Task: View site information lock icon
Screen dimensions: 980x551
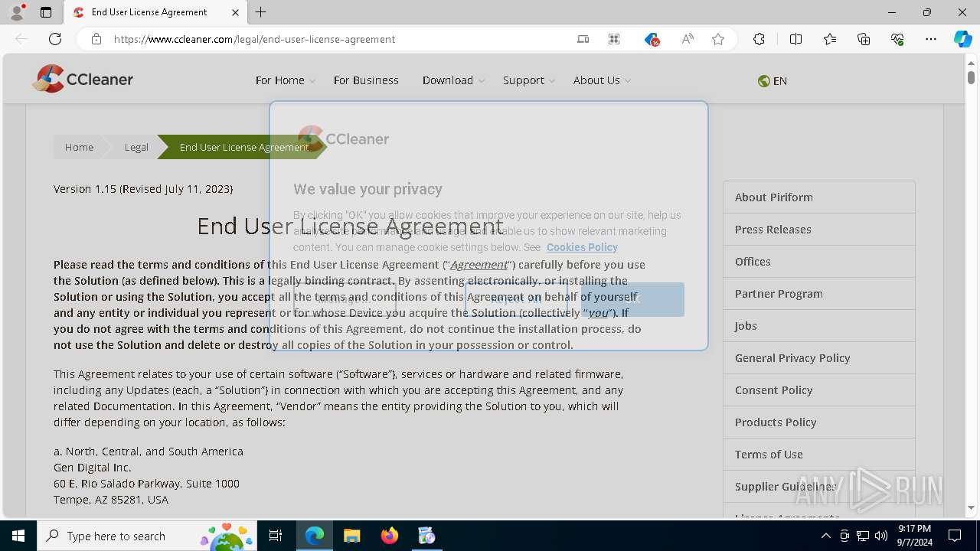Action: tap(96, 39)
